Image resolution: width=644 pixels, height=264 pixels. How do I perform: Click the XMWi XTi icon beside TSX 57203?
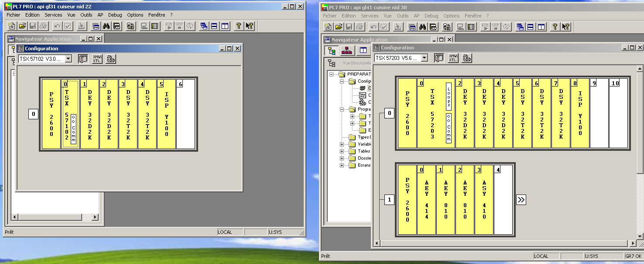453,58
